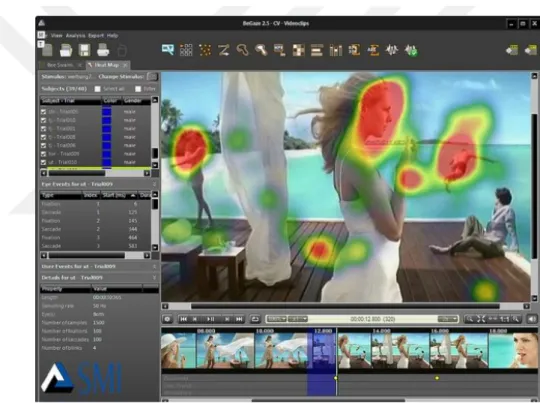Open the playback speed dropdown left of the timecode
This screenshot has width=540, height=403.
pos(298,319)
